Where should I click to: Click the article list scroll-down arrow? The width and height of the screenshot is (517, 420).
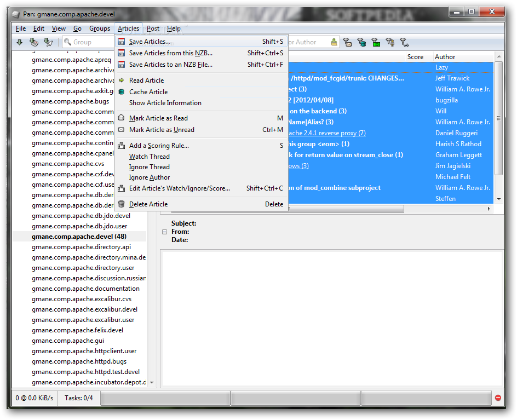coord(499,199)
